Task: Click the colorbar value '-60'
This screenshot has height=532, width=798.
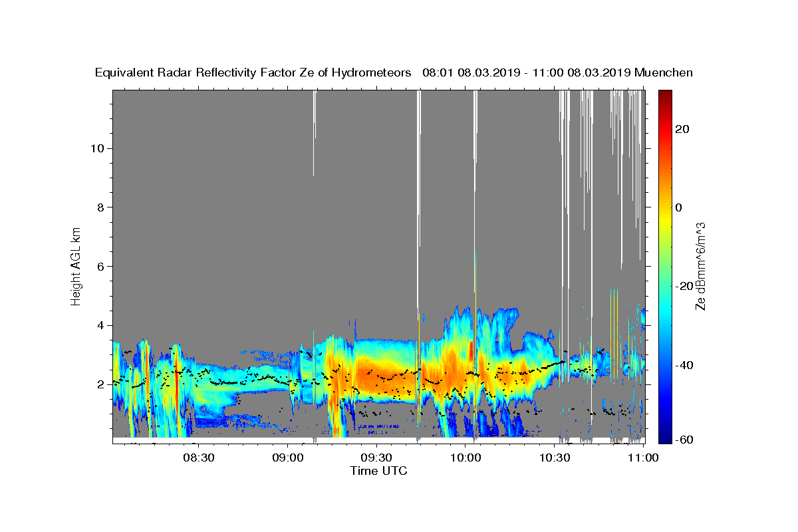Action: [684, 439]
